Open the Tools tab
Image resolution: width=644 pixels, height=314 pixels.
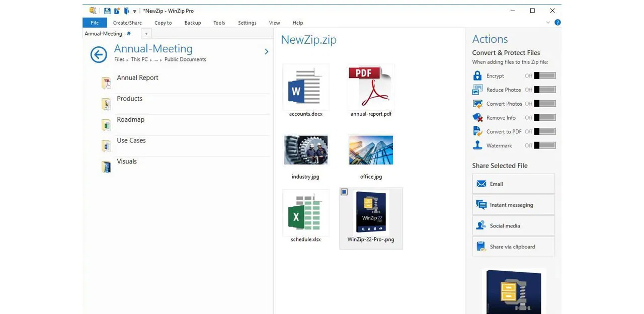(x=219, y=23)
